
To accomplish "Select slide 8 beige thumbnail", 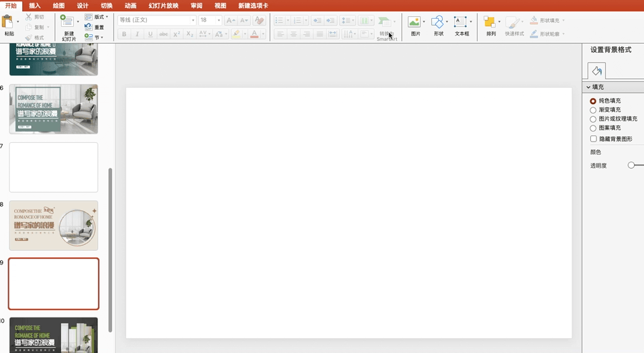I will pos(54,225).
